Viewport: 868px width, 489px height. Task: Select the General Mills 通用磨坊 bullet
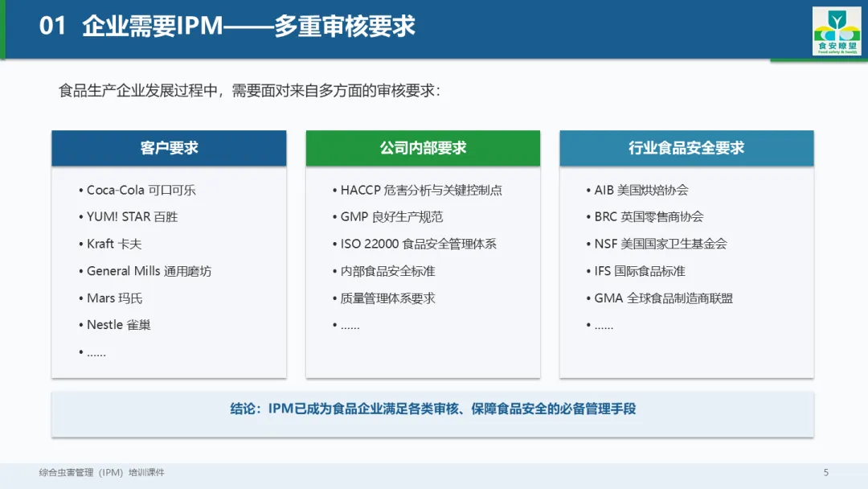(x=145, y=271)
